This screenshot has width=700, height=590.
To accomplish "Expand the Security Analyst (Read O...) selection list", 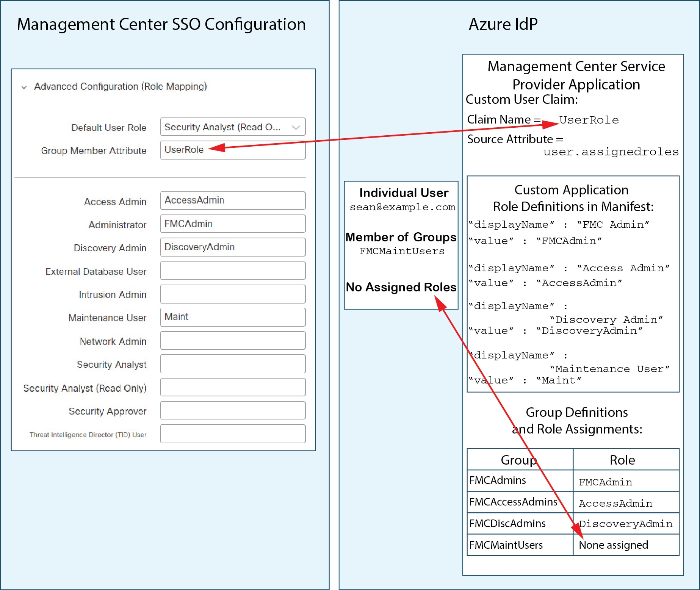I will (298, 127).
